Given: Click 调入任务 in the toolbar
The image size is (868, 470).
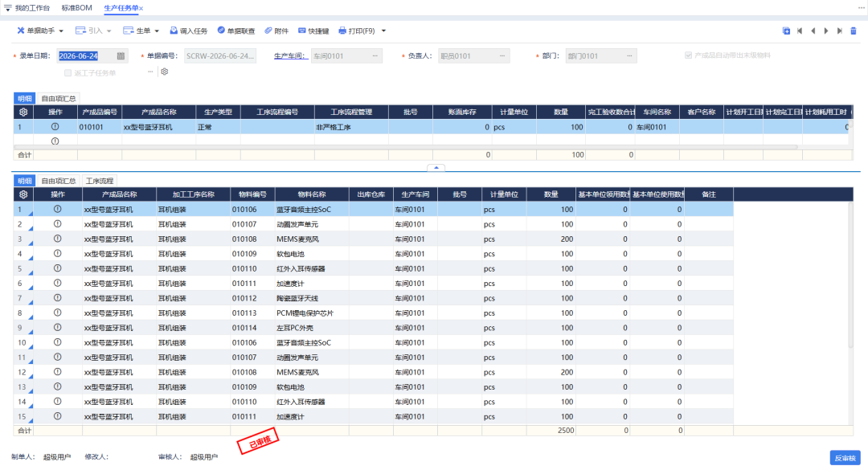Looking at the screenshot, I should 188,31.
